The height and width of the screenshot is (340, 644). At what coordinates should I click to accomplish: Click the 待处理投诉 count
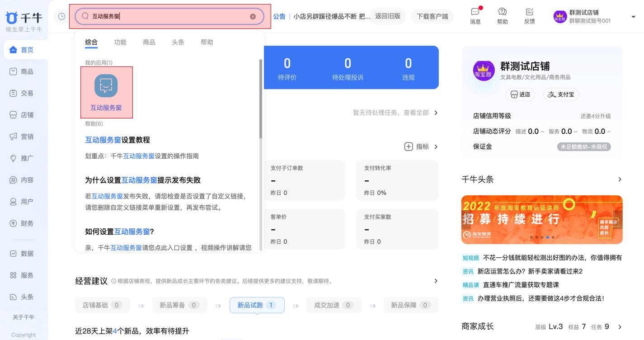coord(348,63)
